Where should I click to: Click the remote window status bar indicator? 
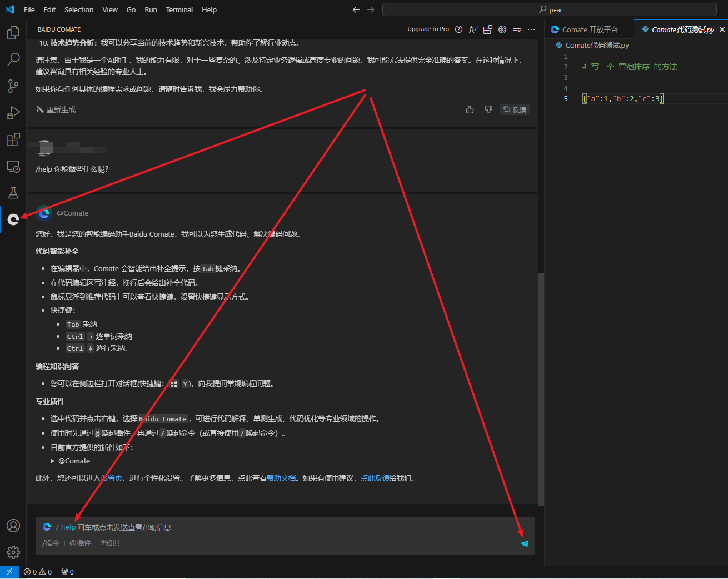tap(9, 572)
